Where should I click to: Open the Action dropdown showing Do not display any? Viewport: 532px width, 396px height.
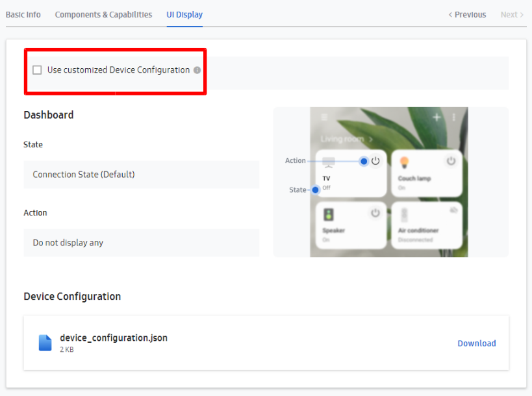point(142,242)
